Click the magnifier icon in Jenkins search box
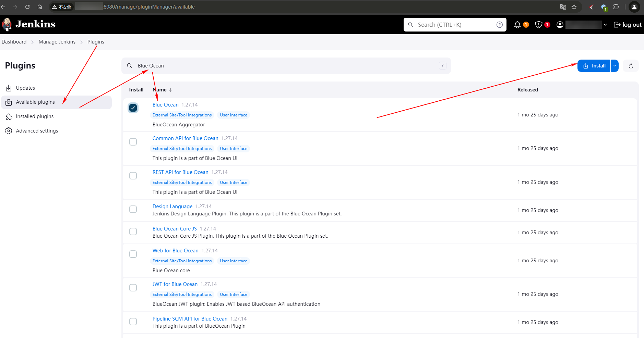Image resolution: width=644 pixels, height=338 pixels. (x=410, y=25)
